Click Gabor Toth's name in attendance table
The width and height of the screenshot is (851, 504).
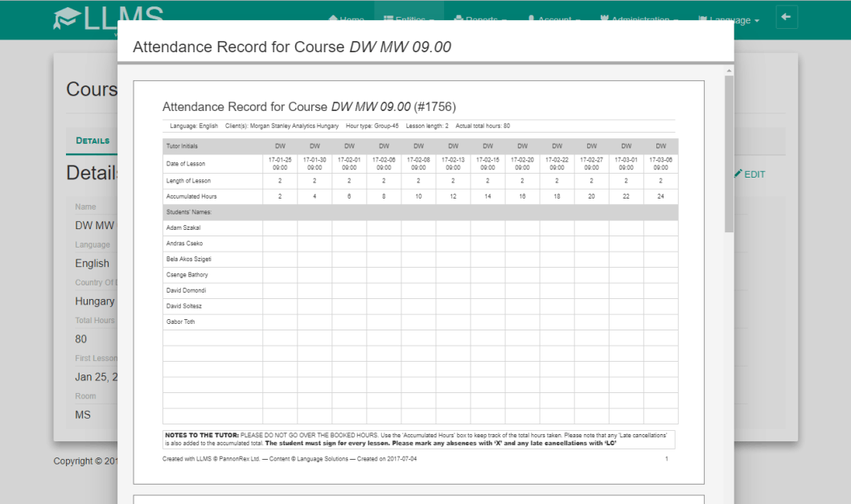tap(180, 322)
